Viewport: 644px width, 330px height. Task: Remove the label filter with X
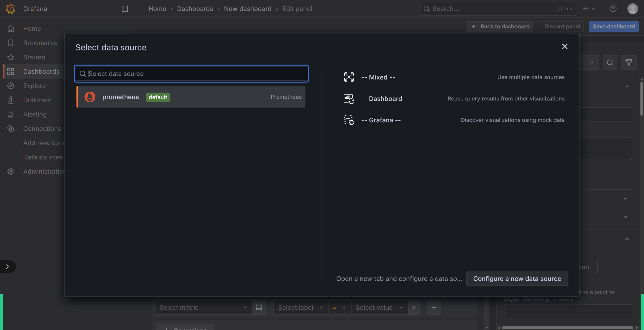click(x=414, y=307)
